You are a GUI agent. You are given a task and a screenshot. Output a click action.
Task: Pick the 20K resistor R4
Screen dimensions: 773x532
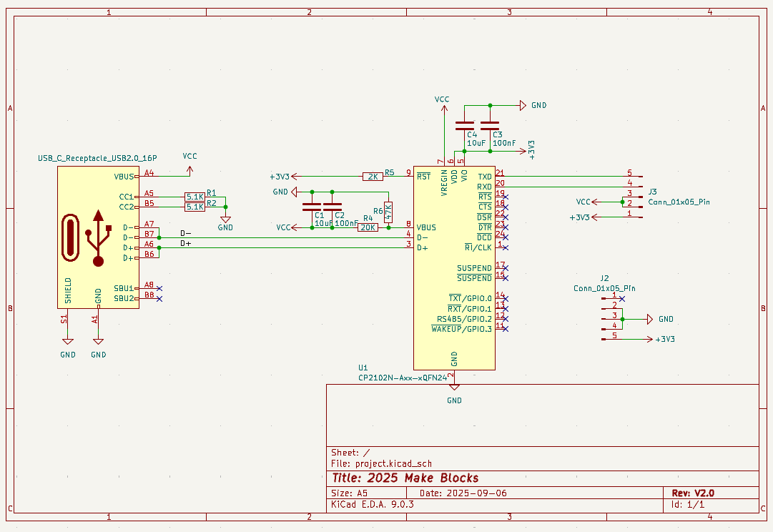point(368,227)
